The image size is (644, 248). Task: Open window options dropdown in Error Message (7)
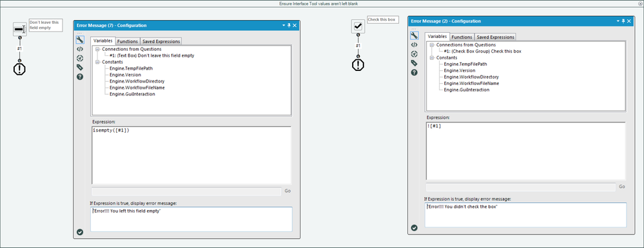pos(284,26)
